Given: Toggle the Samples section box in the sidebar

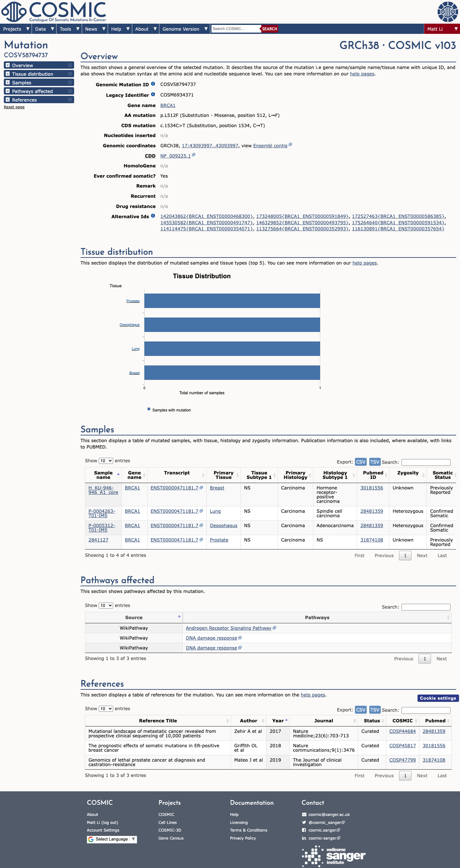Looking at the screenshot, I should [7, 82].
